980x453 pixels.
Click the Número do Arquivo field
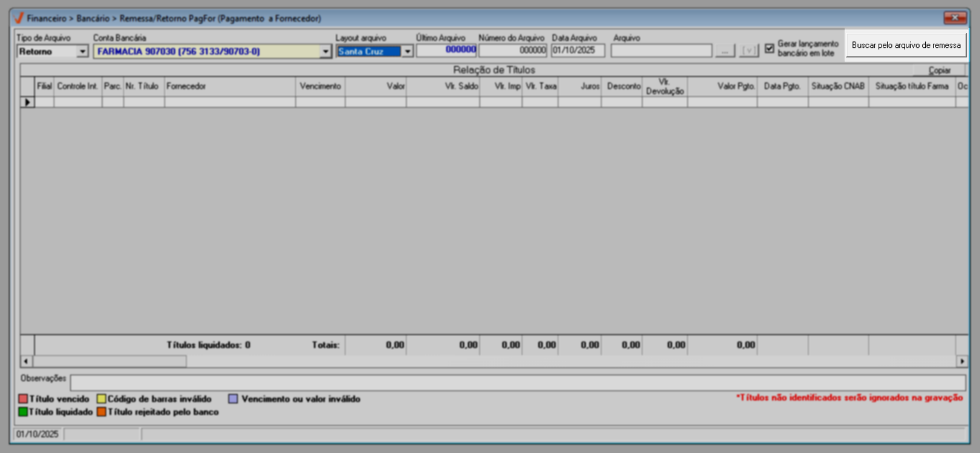(x=513, y=50)
